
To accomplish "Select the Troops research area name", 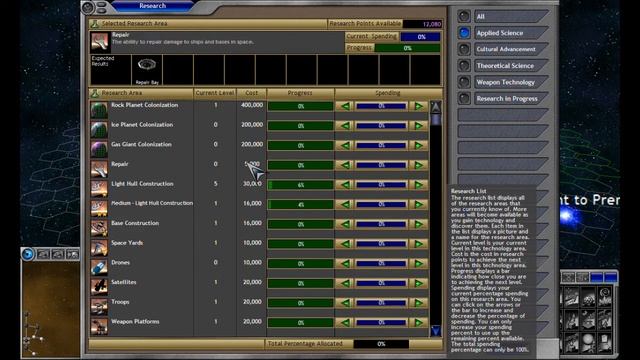I will [x=120, y=302].
